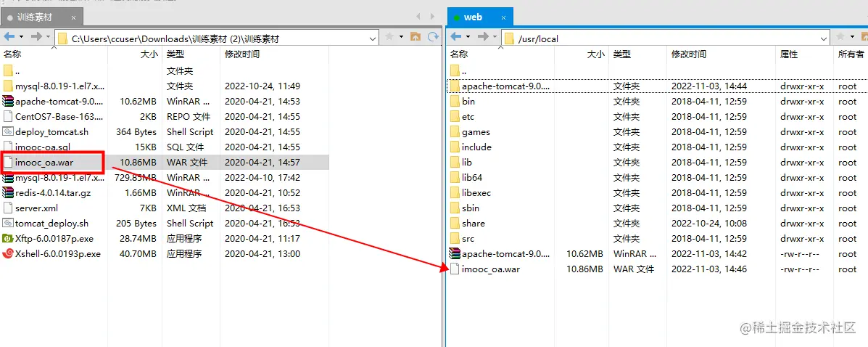Open local forward-history dropdown arrow
This screenshot has width=868, height=347.
pyautogui.click(x=48, y=36)
